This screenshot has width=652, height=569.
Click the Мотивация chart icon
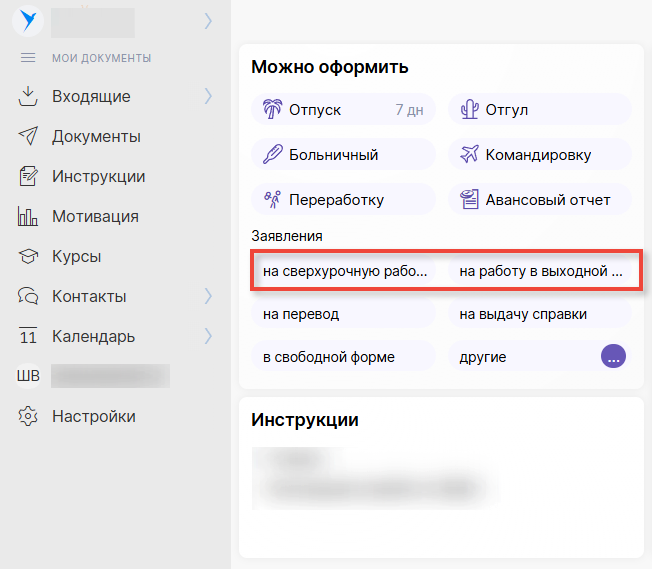[x=28, y=217]
